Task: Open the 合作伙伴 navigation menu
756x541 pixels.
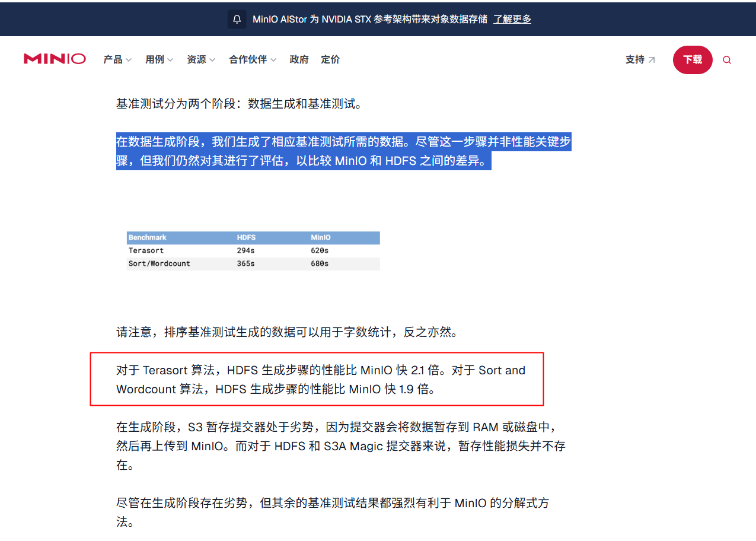Action: point(248,59)
